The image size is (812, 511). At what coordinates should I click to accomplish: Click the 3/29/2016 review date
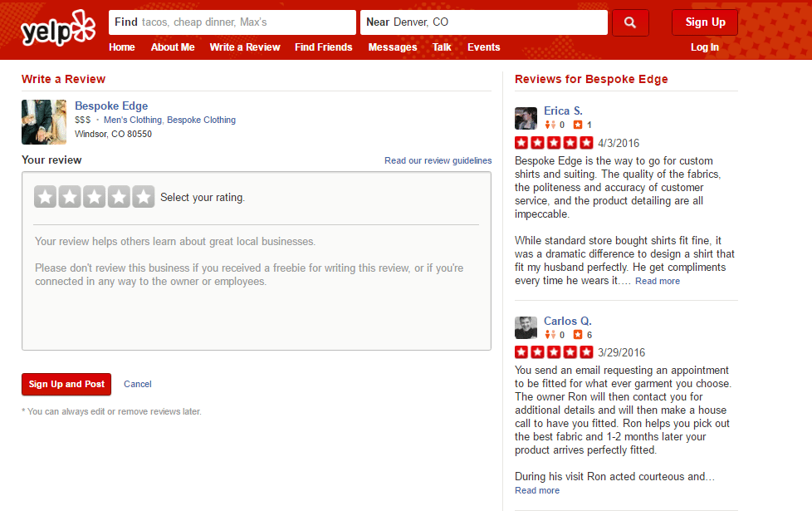pyautogui.click(x=621, y=352)
